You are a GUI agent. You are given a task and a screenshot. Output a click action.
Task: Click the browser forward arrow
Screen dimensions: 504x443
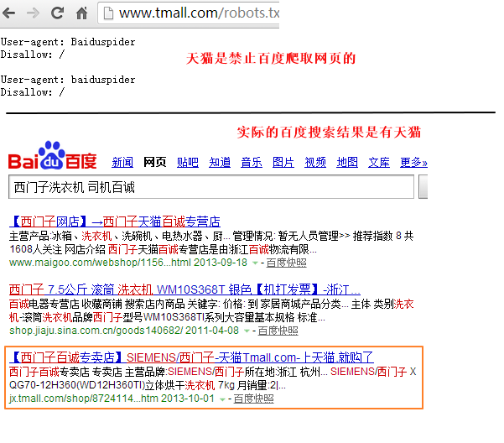[x=33, y=13]
